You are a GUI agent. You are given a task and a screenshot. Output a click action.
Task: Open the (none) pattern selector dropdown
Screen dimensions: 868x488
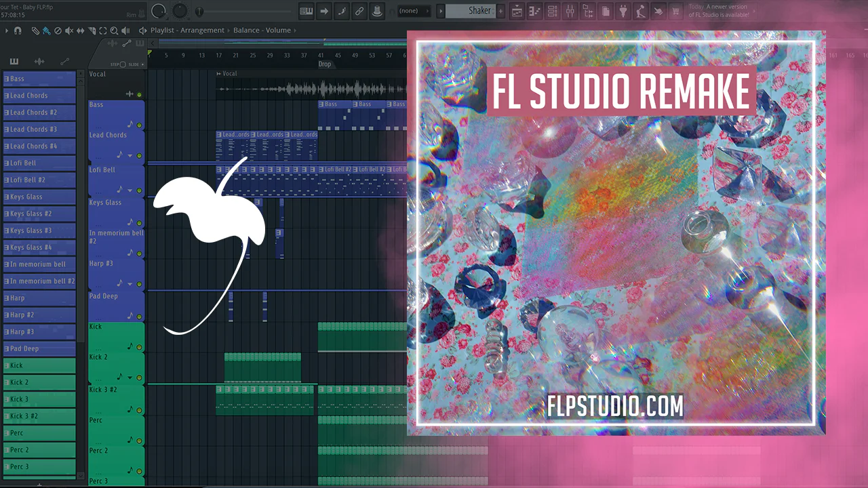pyautogui.click(x=414, y=11)
